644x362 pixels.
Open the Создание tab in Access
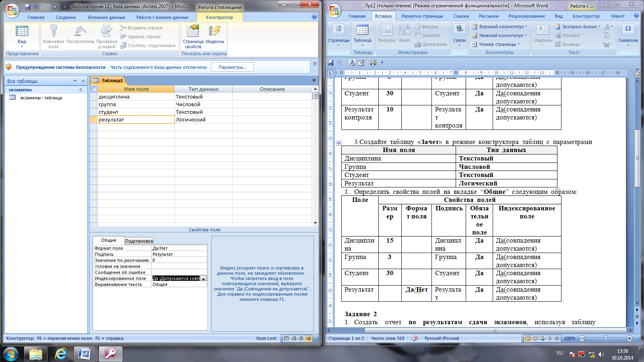pos(66,17)
